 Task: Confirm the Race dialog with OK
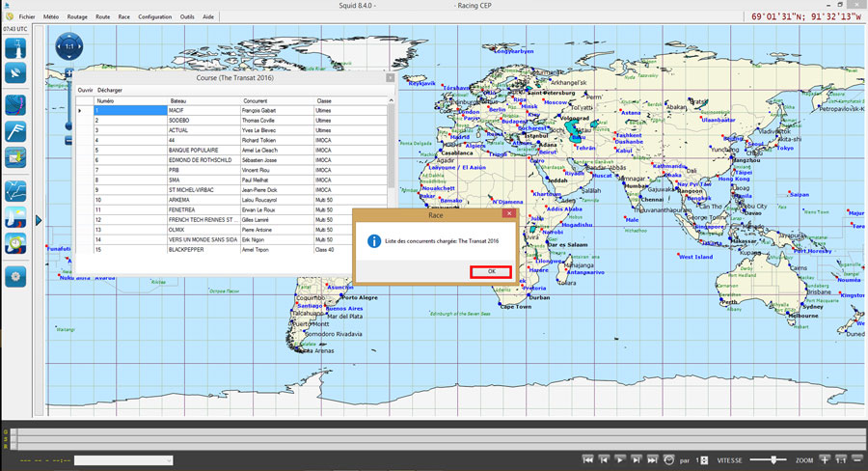point(491,272)
